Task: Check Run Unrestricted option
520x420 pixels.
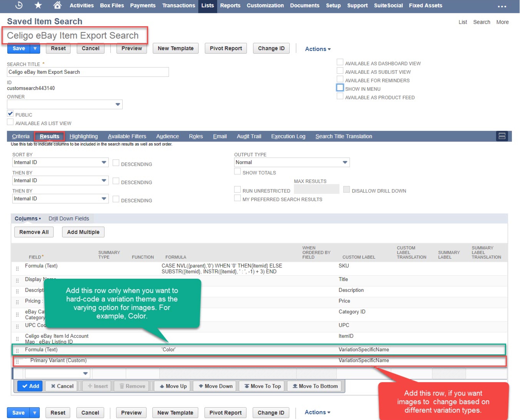Action: [x=237, y=189]
